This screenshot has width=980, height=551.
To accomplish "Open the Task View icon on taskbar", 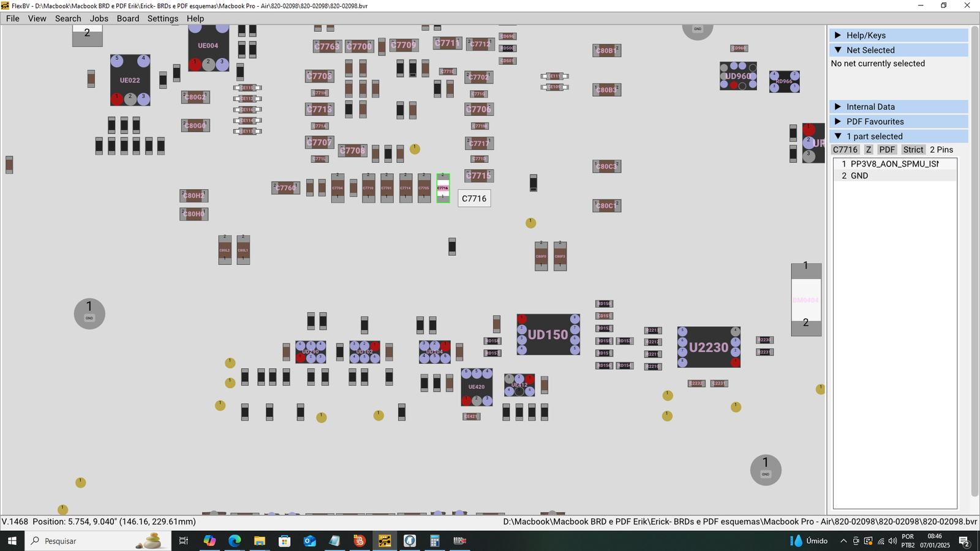I will point(184,541).
